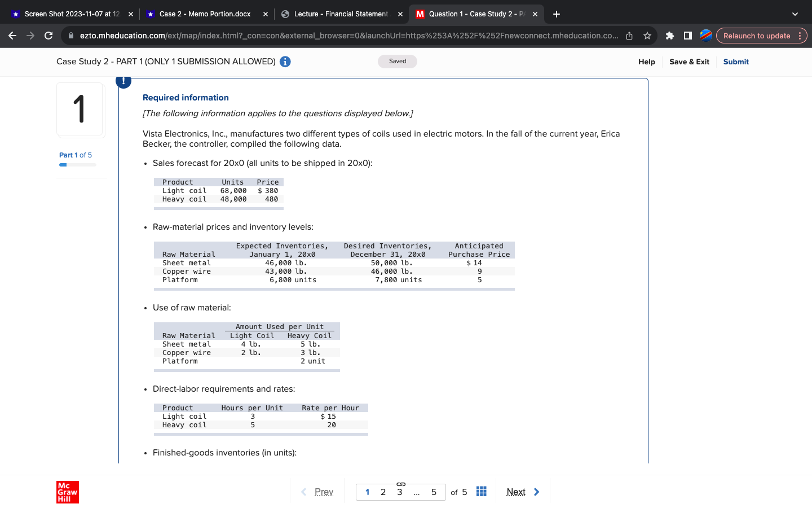The height and width of the screenshot is (508, 812).
Task: Open the extensions puzzle icon
Action: [670, 36]
